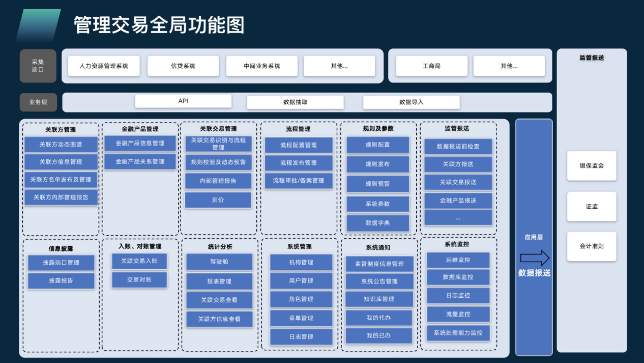Click the 银保监会 regulator box
Image resolution: width=644 pixels, height=363 pixels.
point(592,166)
